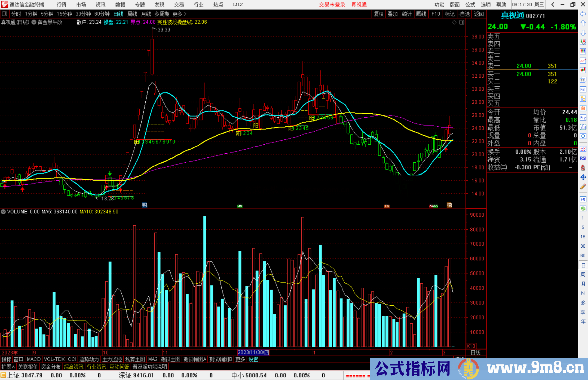Click the circle icon in right sidebar

[x=583, y=136]
